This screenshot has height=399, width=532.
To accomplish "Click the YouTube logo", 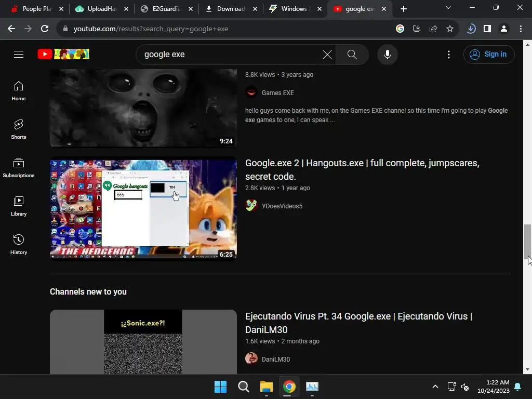I will pyautogui.click(x=63, y=54).
